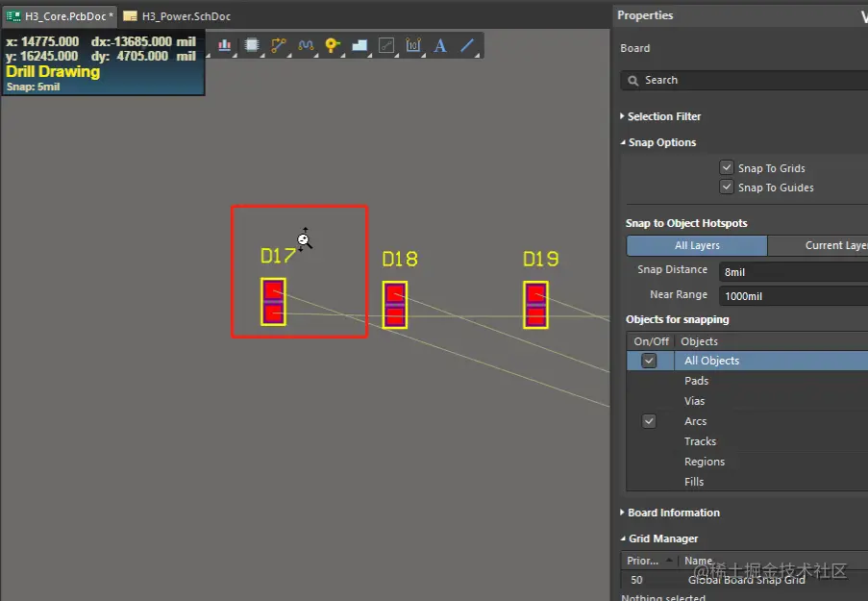Screen dimensions: 868x601
Task: Select the Place Via tool
Action: coord(333,45)
